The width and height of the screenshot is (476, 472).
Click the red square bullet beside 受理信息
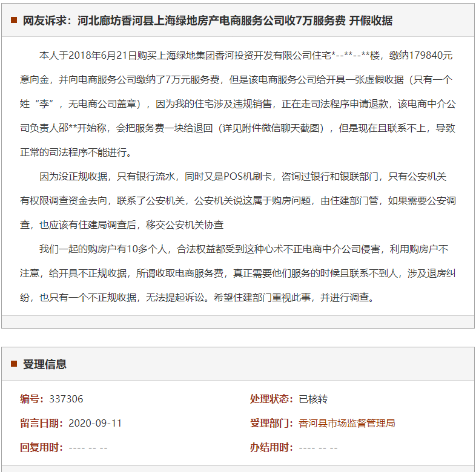pos(14,364)
